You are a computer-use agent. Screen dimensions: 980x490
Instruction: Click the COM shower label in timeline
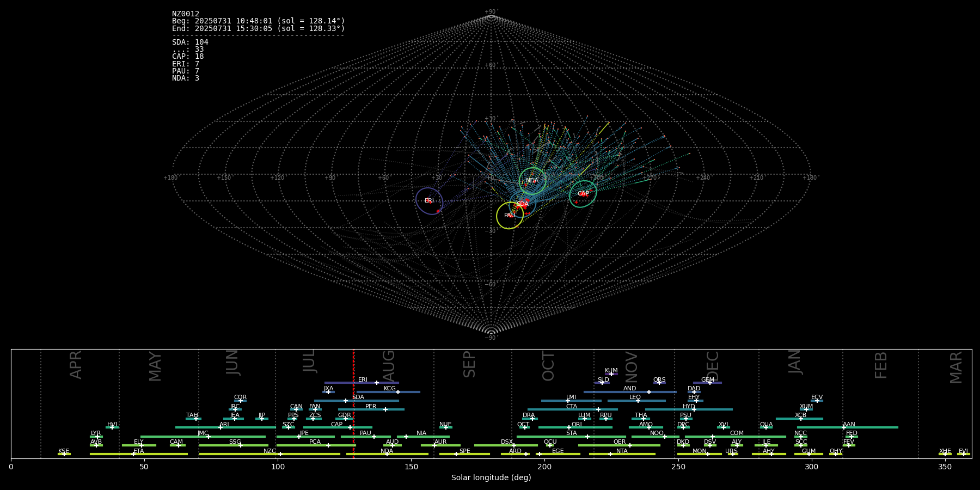point(737,433)
